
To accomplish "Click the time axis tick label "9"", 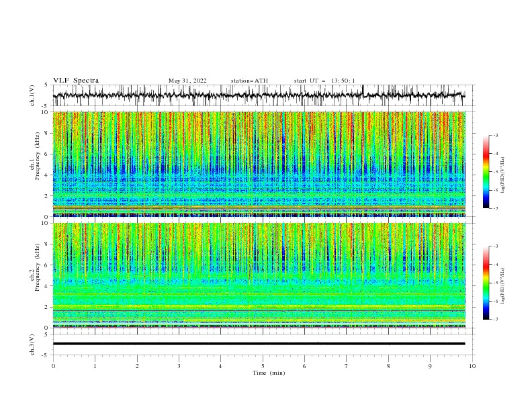I will coord(430,366).
